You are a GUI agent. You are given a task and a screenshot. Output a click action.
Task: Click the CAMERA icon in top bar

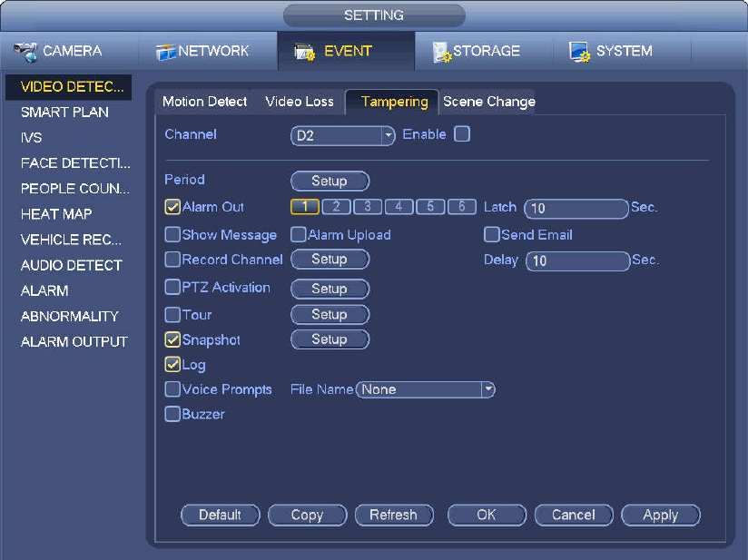(x=25, y=52)
